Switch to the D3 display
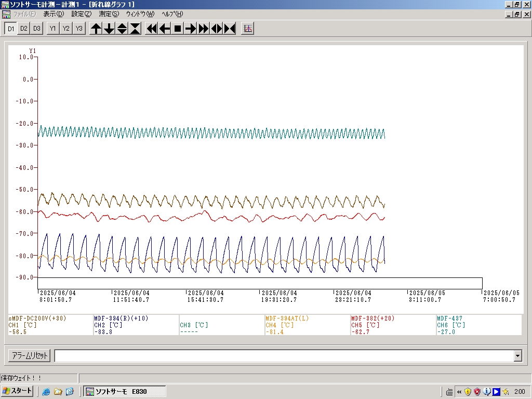This screenshot has height=399, width=532. 37,29
